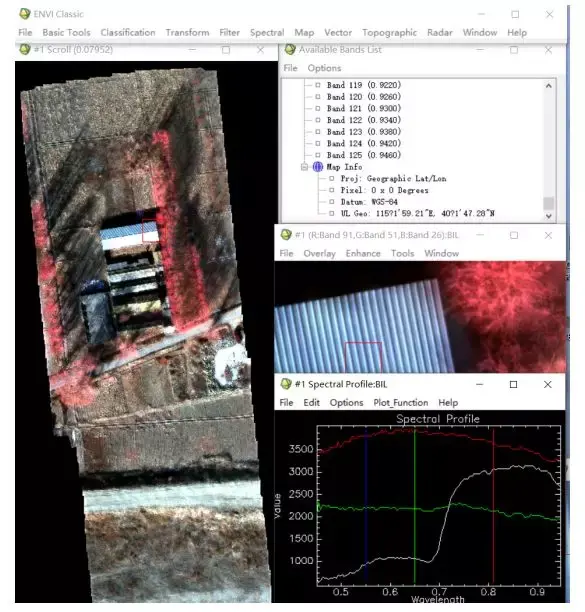585x612 pixels.
Task: Click the blue band marker line in plot
Action: click(366, 506)
